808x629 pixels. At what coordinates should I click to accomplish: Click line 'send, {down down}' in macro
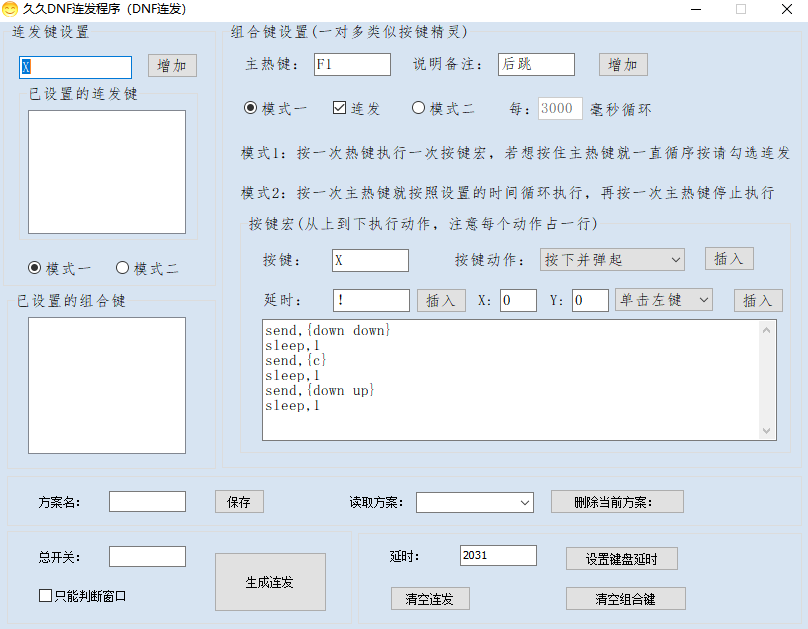point(328,330)
